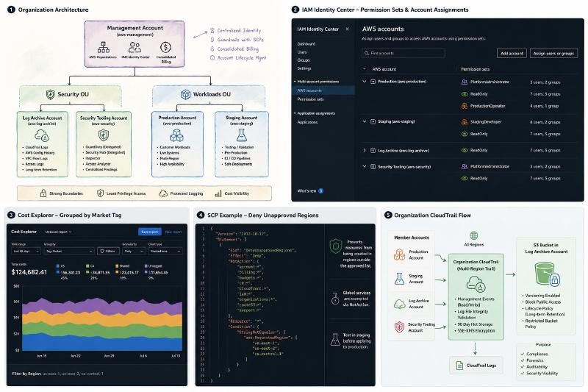
Task: Open the Chart type dropdown
Action: pos(165,252)
